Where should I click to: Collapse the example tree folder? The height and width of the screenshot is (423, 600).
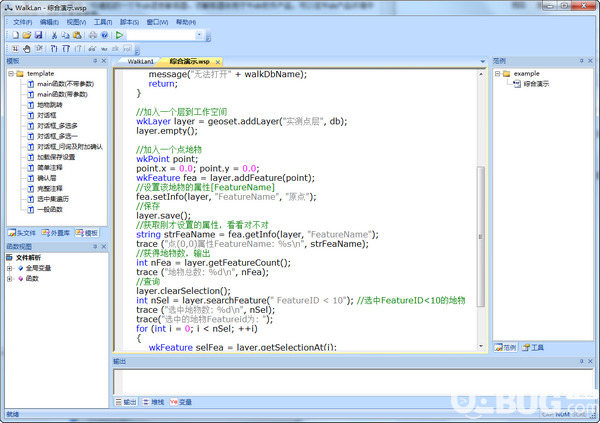(497, 73)
